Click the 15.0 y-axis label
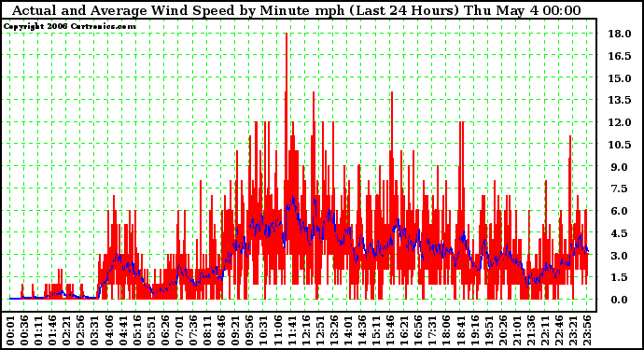 [x=620, y=78]
